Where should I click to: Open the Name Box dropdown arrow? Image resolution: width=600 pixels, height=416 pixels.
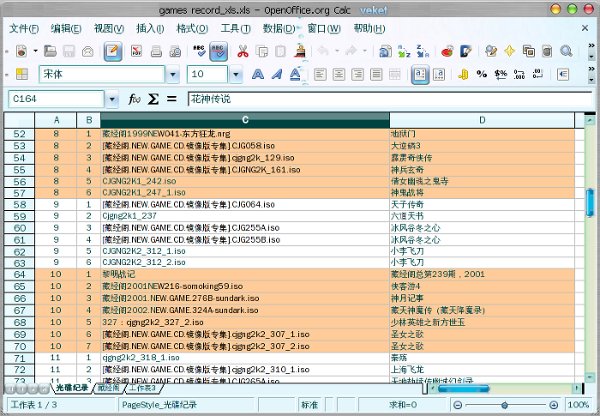pos(112,99)
